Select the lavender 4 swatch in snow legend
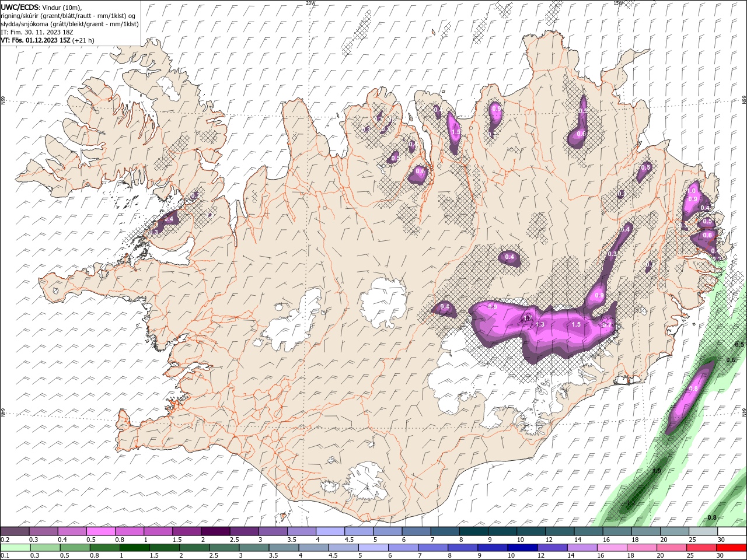 click(x=330, y=531)
